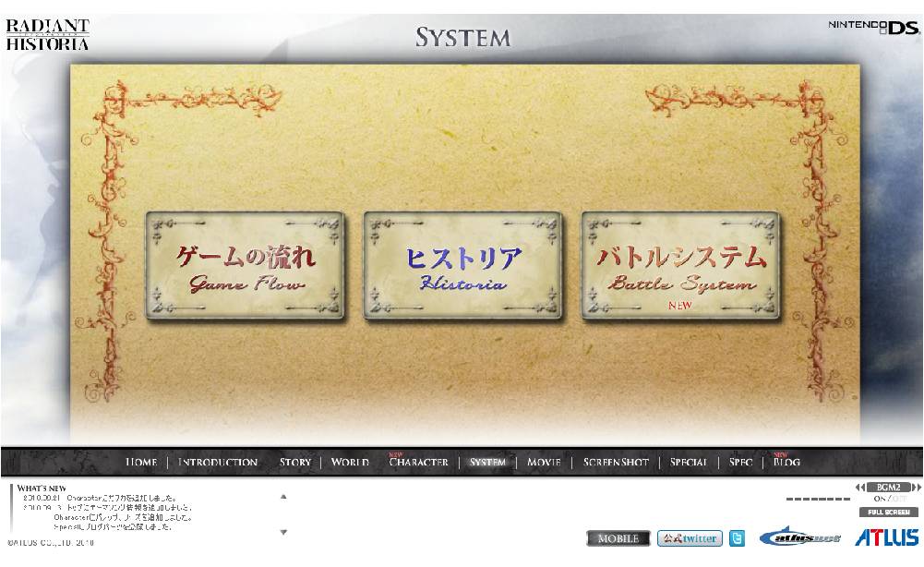Visit the Atlus Net shark logo
Viewport: 924px width, 567px height.
800,537
